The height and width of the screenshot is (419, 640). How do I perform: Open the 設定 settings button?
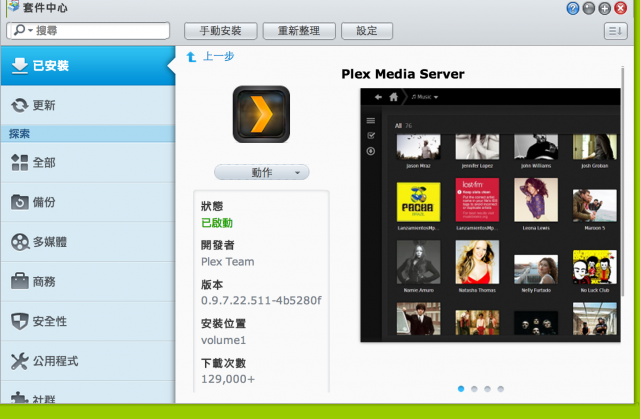click(367, 31)
